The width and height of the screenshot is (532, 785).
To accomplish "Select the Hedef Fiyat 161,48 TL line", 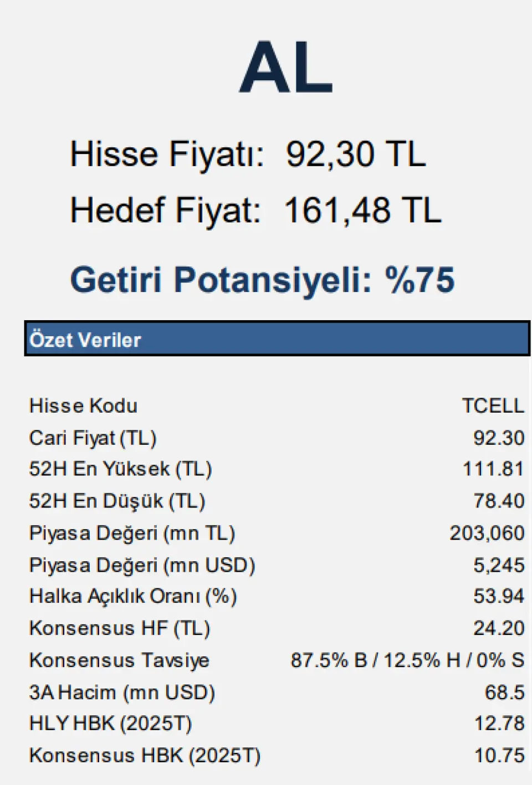I will pyautogui.click(x=255, y=211).
